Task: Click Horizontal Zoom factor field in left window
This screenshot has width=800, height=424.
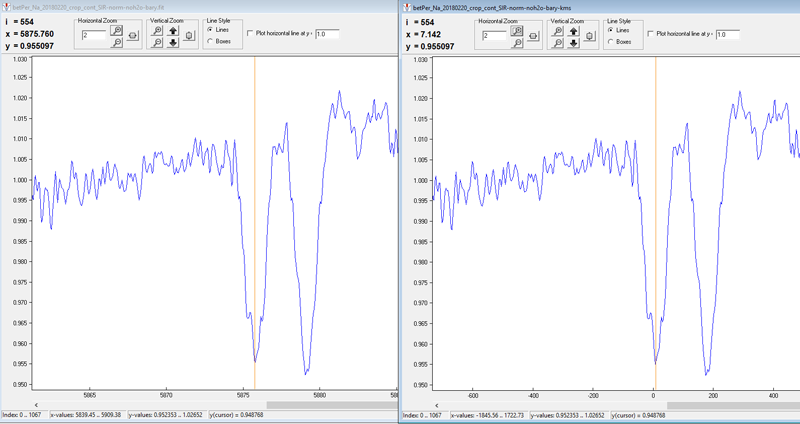Action: pos(93,35)
